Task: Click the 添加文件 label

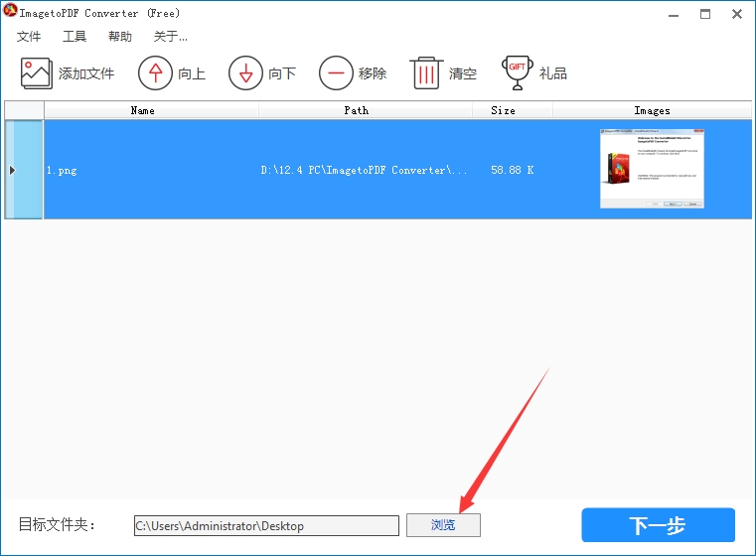Action: point(86,73)
